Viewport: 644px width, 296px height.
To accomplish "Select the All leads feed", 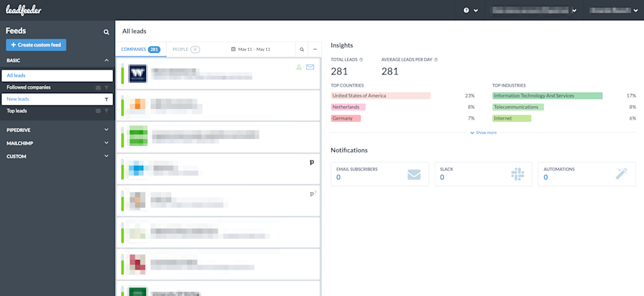I will [57, 76].
